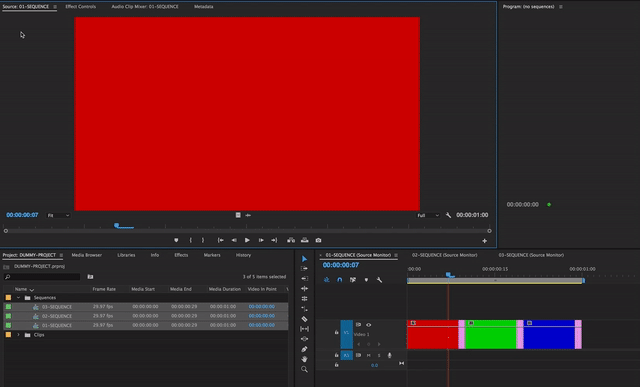Screen dimensions: 640x387
Task: Click the Drag Audio Only waveform icon
Action: coord(248,215)
